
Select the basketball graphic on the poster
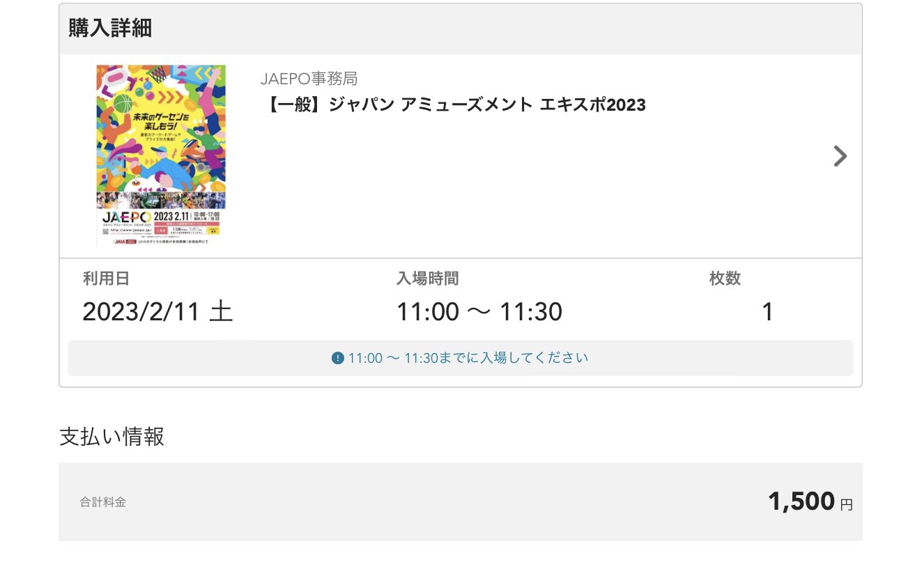(x=123, y=104)
